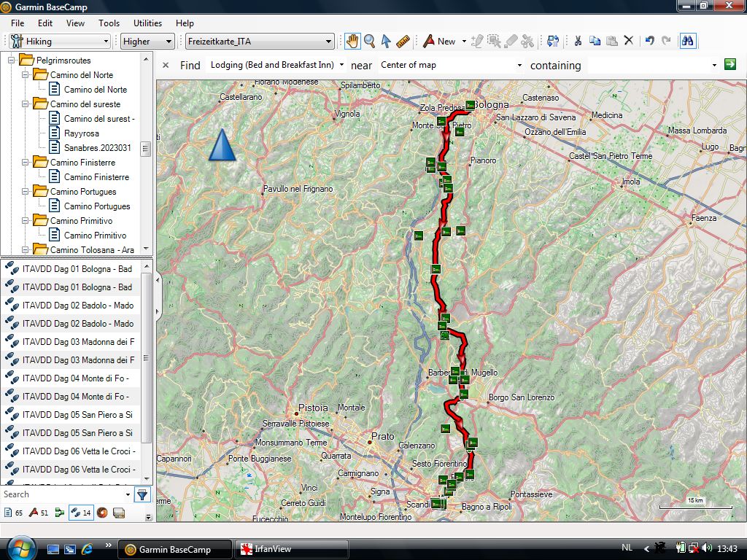Screen dimensions: 747x560
Task: Open the Hiking activity profile dropdown
Action: [60, 42]
